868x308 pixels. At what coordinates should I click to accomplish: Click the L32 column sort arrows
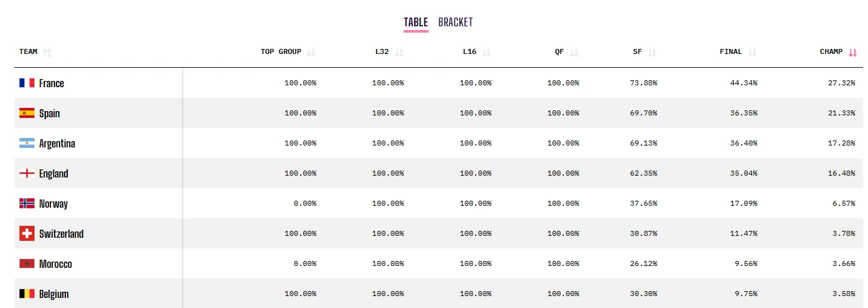(x=399, y=53)
